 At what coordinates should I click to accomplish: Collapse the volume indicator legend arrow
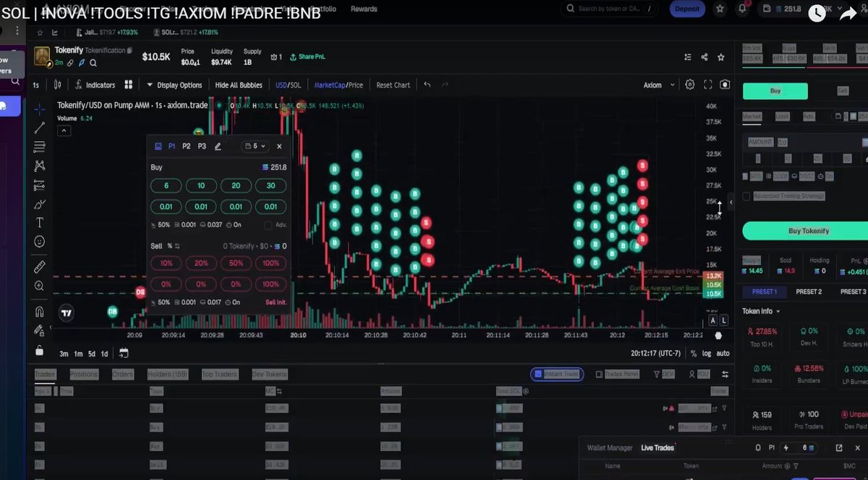point(64,130)
